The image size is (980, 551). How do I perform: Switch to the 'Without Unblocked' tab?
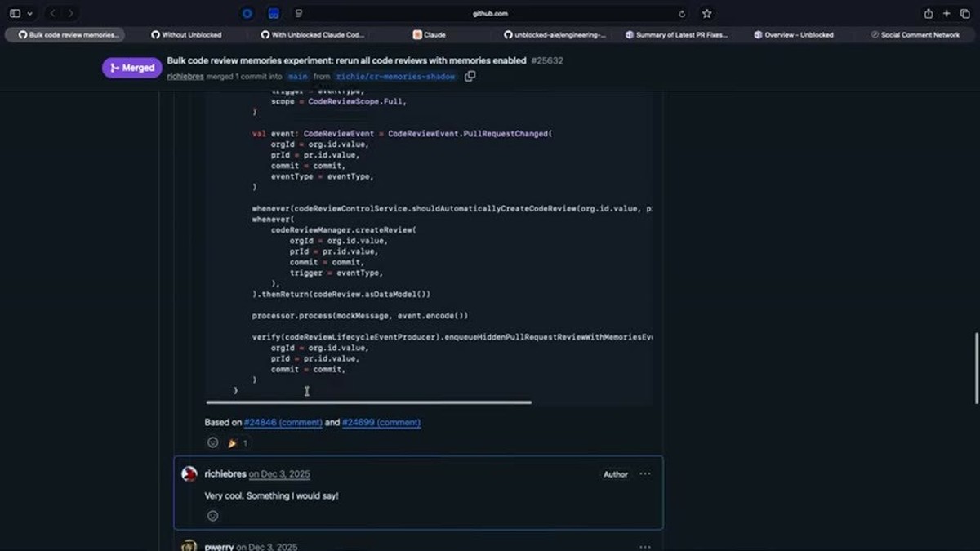187,35
